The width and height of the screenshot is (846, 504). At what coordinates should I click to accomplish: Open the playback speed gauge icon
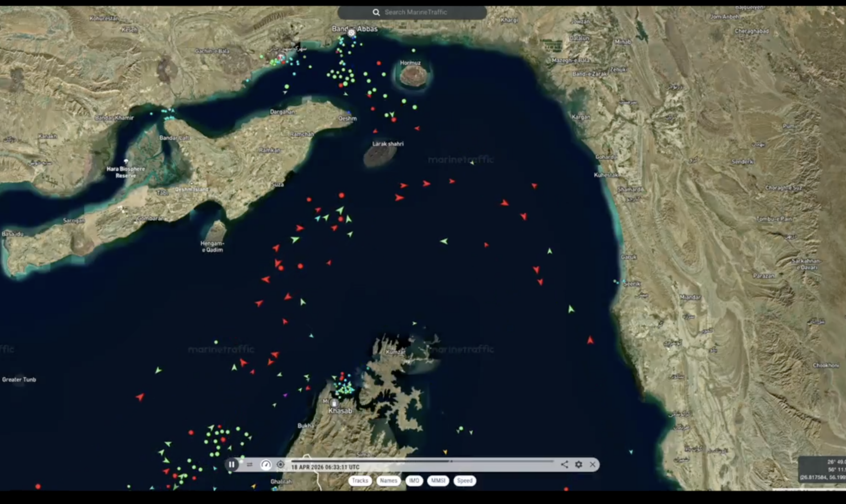(x=266, y=464)
